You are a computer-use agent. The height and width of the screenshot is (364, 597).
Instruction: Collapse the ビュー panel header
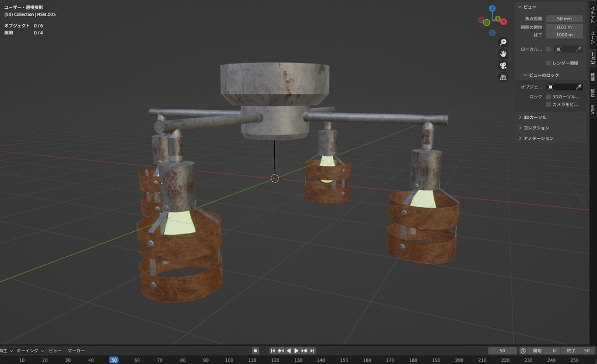(x=550, y=7)
